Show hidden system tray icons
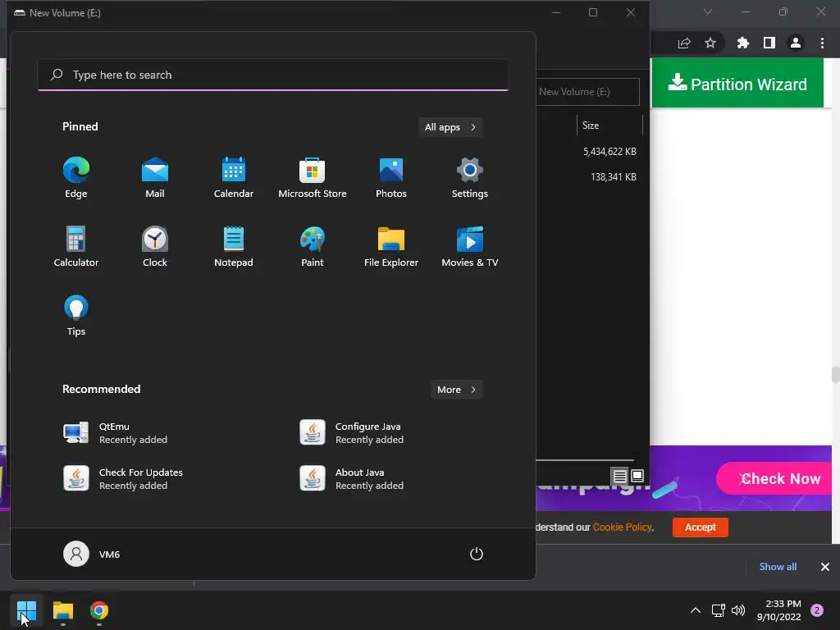The height and width of the screenshot is (630, 840). tap(696, 610)
